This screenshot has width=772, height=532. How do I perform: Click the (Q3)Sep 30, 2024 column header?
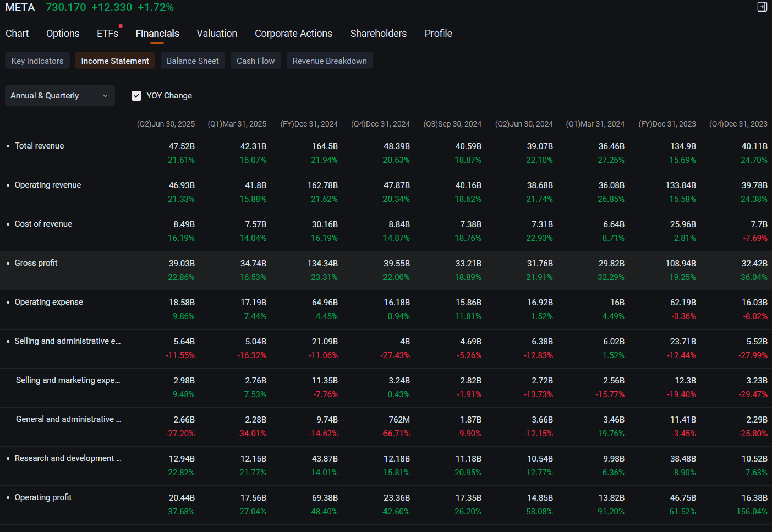(452, 124)
